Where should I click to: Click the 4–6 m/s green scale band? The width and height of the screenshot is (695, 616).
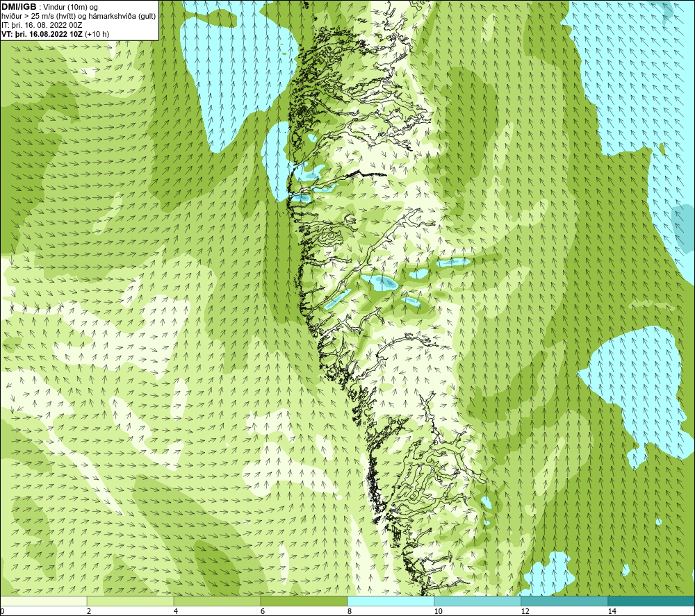coord(217,601)
